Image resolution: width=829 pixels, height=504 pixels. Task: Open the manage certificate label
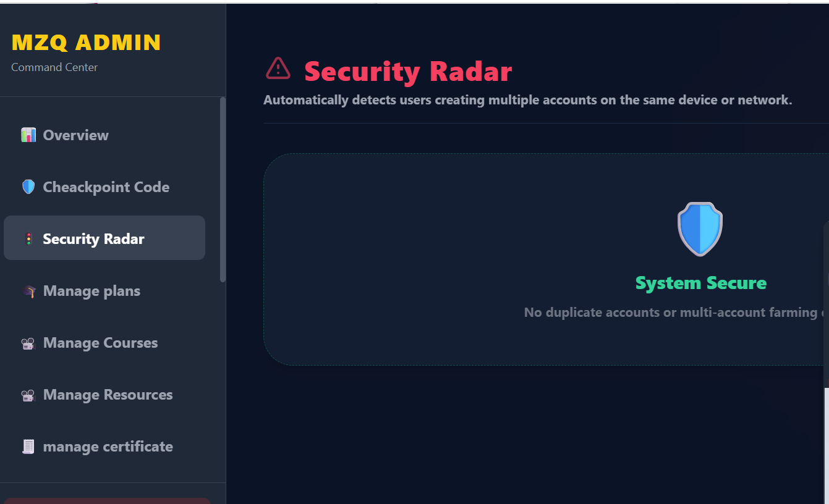click(x=108, y=447)
